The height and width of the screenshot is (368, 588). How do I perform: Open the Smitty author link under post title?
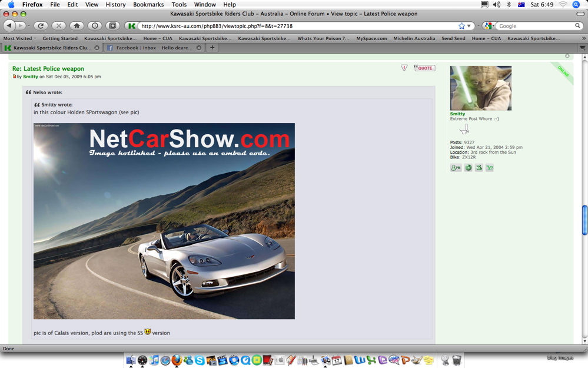[x=31, y=77]
